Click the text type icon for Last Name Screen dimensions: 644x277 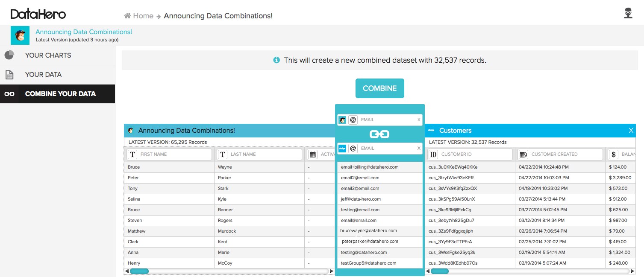click(223, 155)
